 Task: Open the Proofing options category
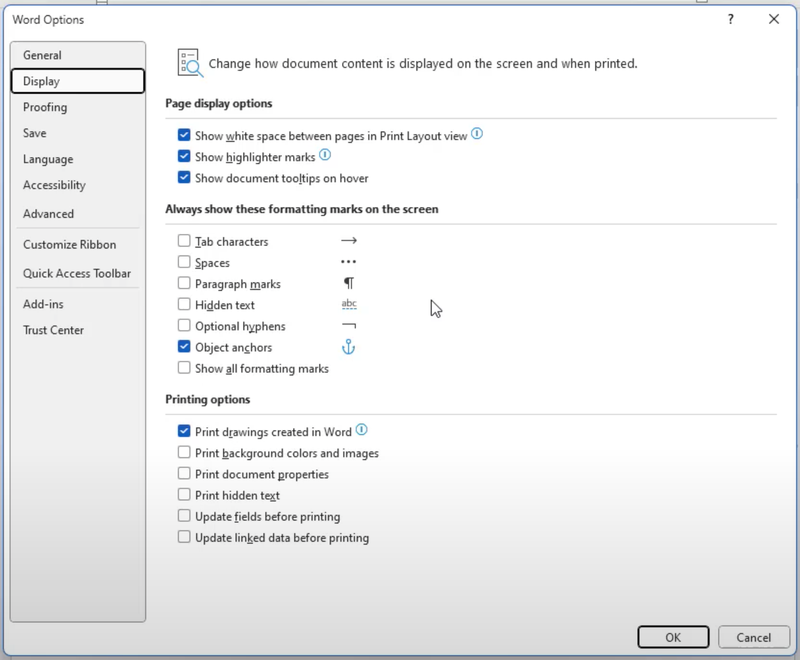pyautogui.click(x=45, y=107)
